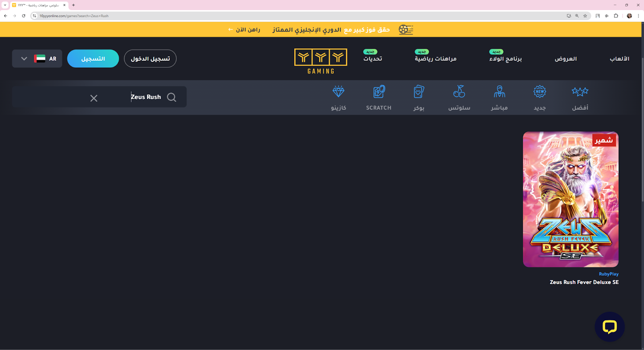644x350 pixels.
Task: Open the تحديات challenges menu
Action: point(373,59)
